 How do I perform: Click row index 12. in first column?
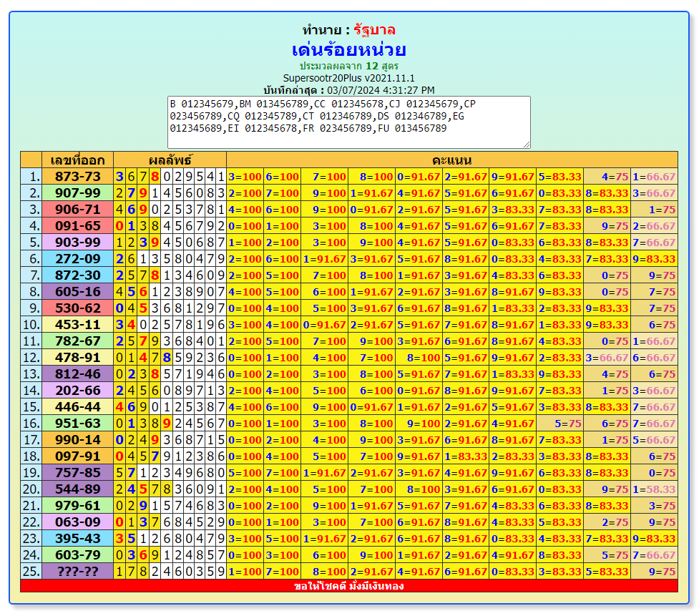[x=31, y=358]
